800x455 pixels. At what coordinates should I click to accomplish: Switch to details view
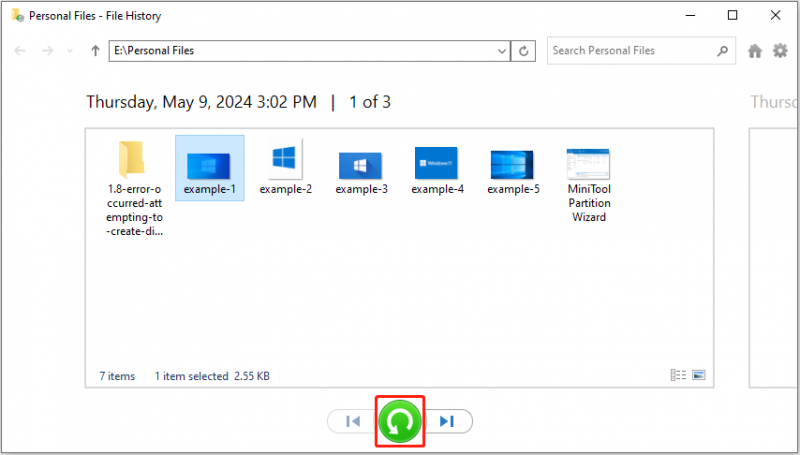click(x=678, y=375)
